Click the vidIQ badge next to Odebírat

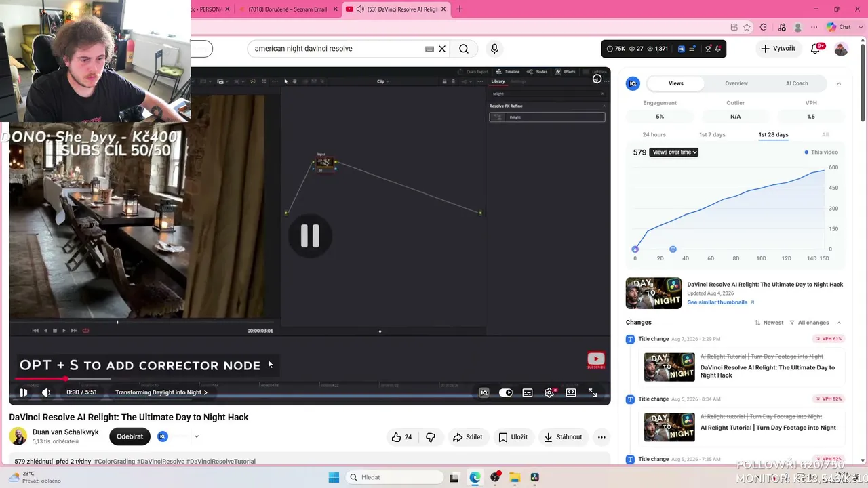tap(163, 436)
